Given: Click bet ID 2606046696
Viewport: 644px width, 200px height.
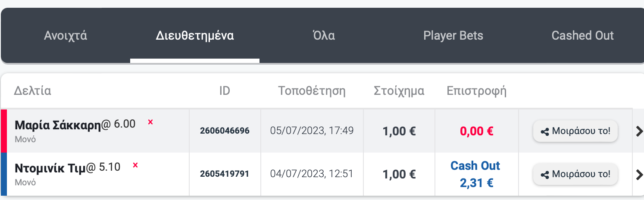Looking at the screenshot, I should (225, 131).
